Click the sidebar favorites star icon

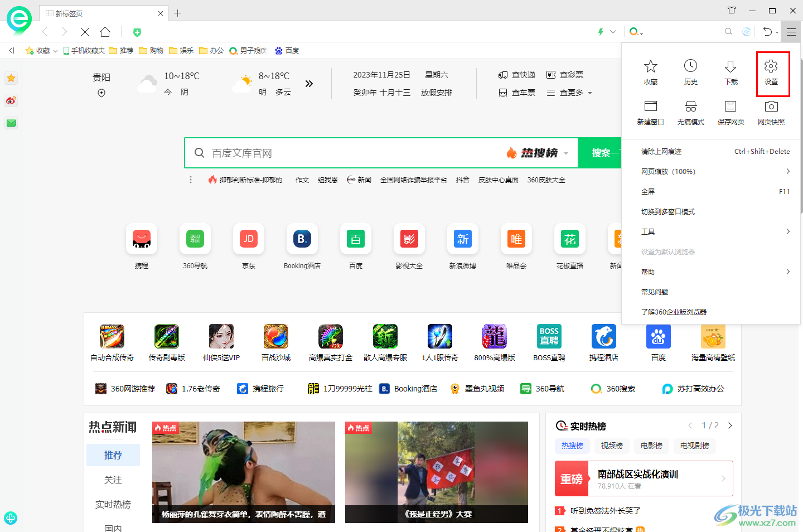click(x=11, y=78)
